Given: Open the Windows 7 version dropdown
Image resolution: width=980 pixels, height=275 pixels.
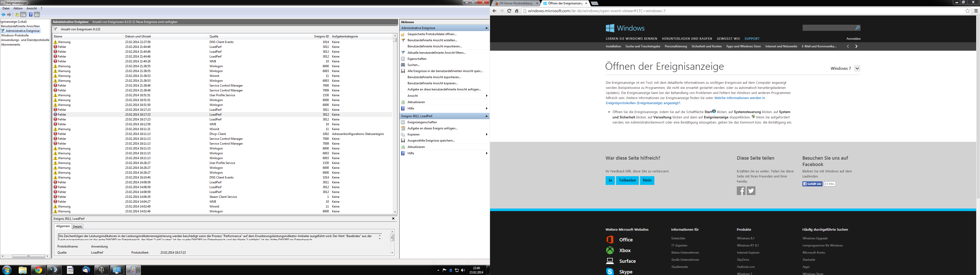Looking at the screenshot, I should click(x=857, y=68).
